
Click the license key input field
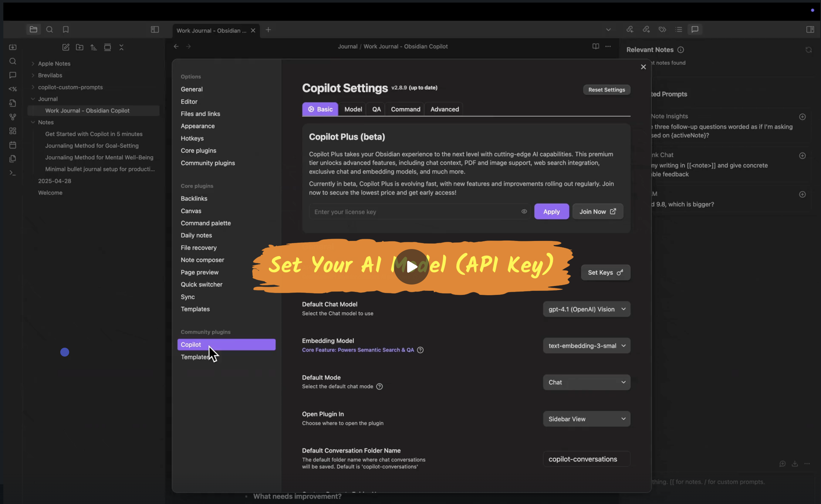[414, 212]
